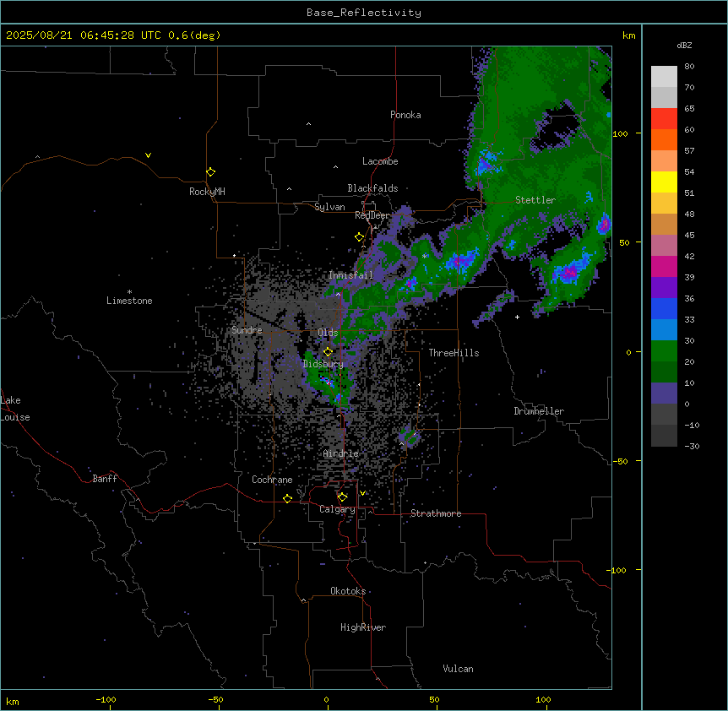Click the 80 value atop the dBZ scale

click(x=689, y=67)
